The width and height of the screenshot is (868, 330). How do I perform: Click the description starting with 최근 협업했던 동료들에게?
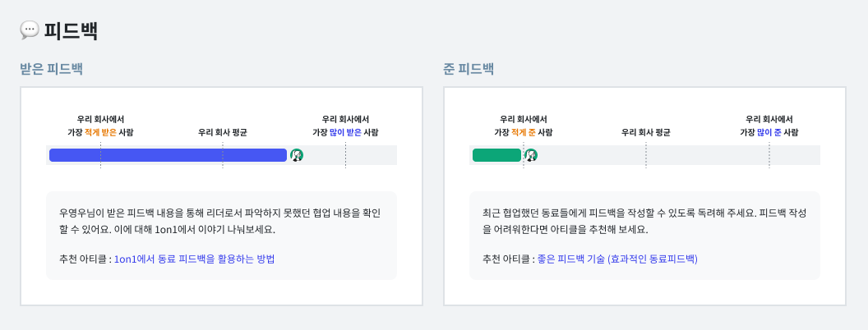pos(644,221)
